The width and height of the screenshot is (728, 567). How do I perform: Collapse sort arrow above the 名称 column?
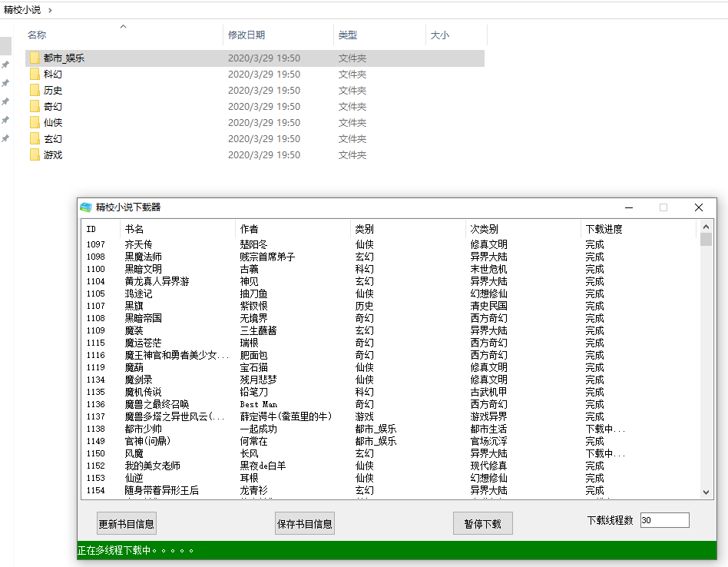pyautogui.click(x=123, y=27)
